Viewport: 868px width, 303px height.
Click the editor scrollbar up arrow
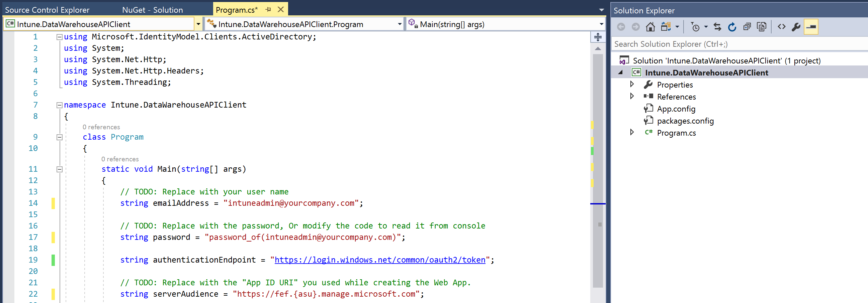pos(598,49)
